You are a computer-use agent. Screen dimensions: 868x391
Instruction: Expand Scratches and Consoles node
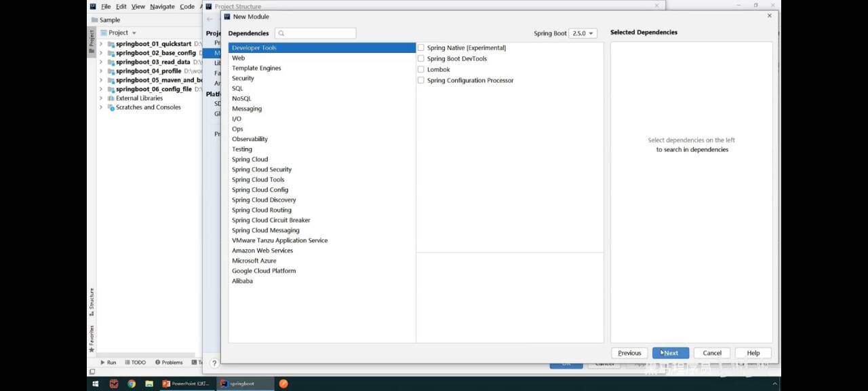(x=101, y=107)
